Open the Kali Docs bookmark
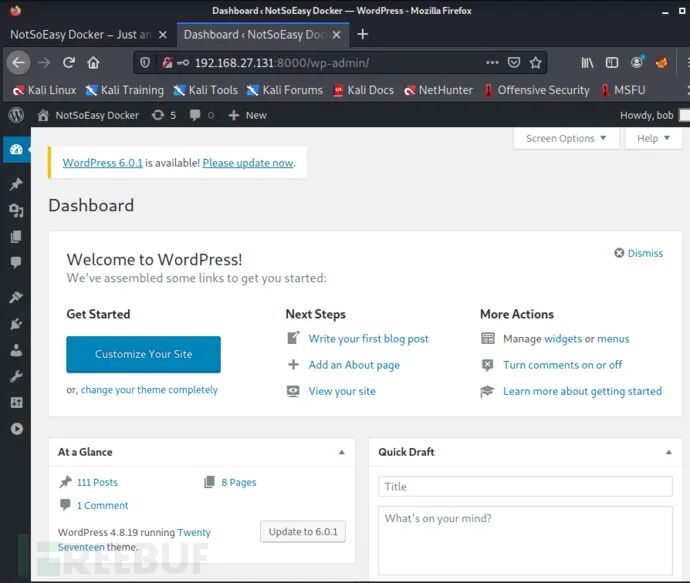This screenshot has height=583, width=690. [x=363, y=90]
